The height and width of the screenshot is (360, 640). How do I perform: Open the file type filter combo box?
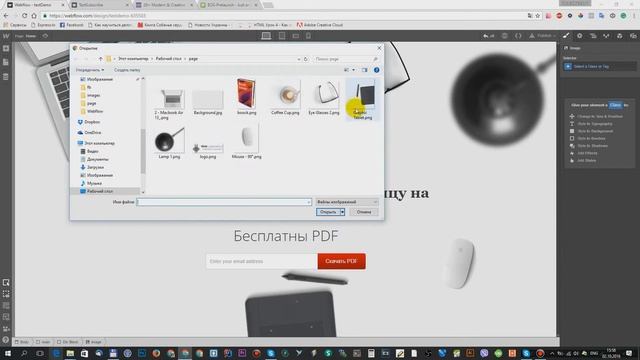click(347, 202)
